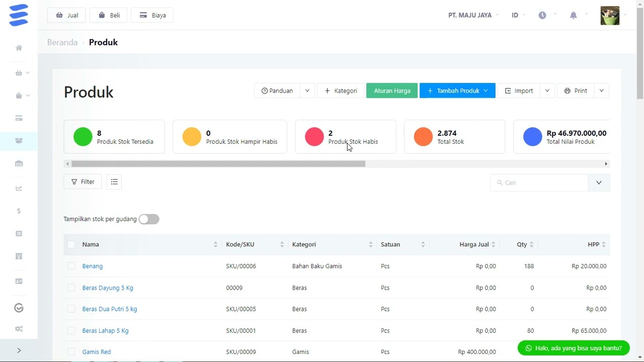Click the dollar sign sidebar icon
644x362 pixels.
[19, 211]
